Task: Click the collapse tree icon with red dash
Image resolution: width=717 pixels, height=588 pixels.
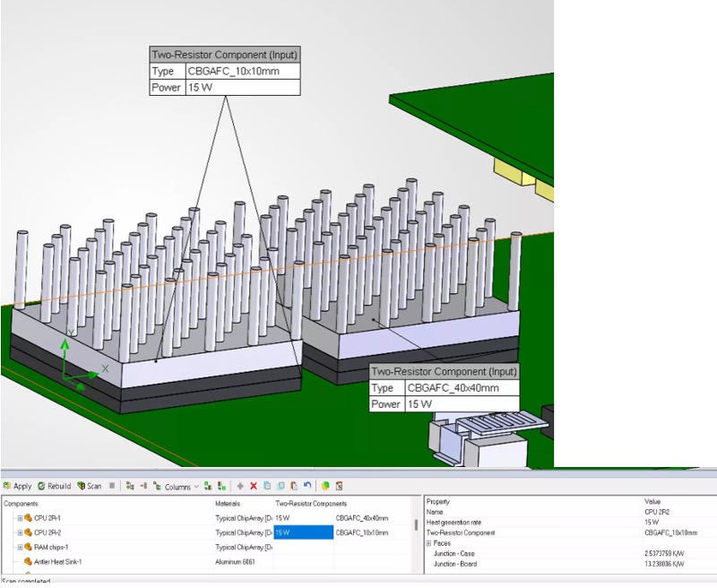Action: pyautogui.click(x=143, y=486)
